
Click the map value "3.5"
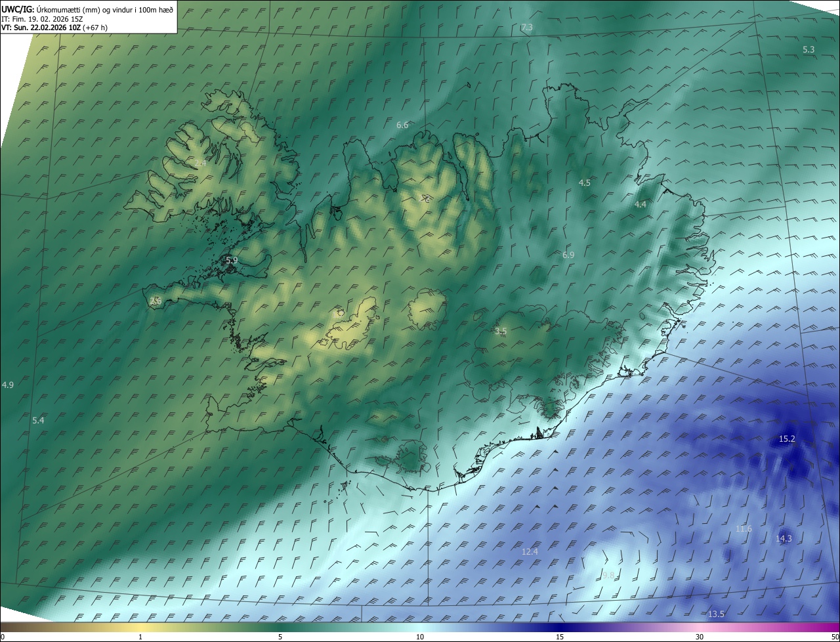coord(501,331)
